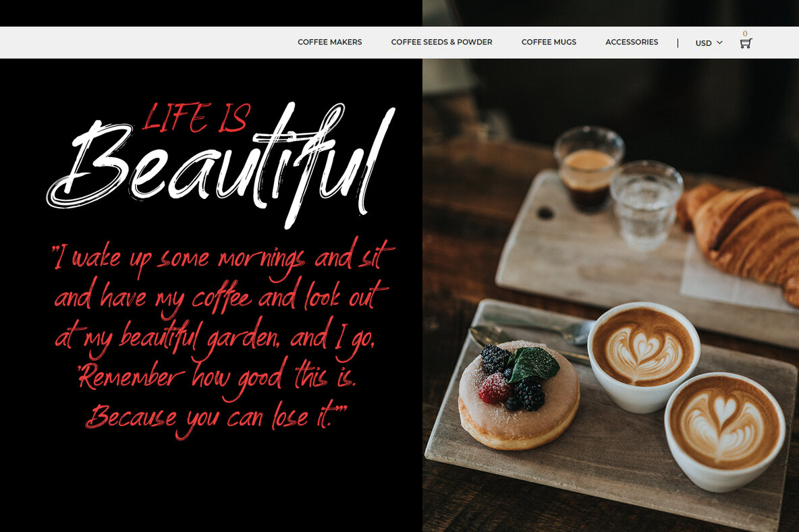Open the USD currency selector
Screen dimensions: 799x532
tap(704, 42)
